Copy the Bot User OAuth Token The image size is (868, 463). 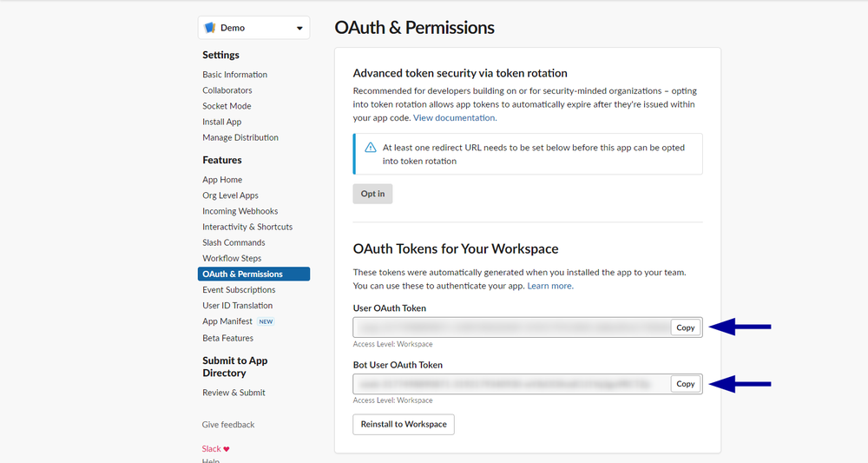click(686, 384)
